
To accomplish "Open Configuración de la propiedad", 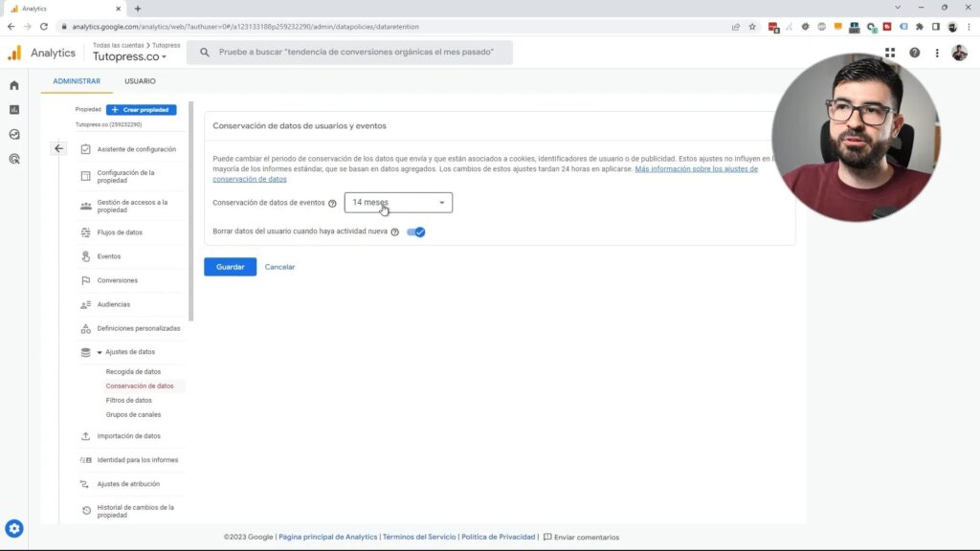I will 132,176.
